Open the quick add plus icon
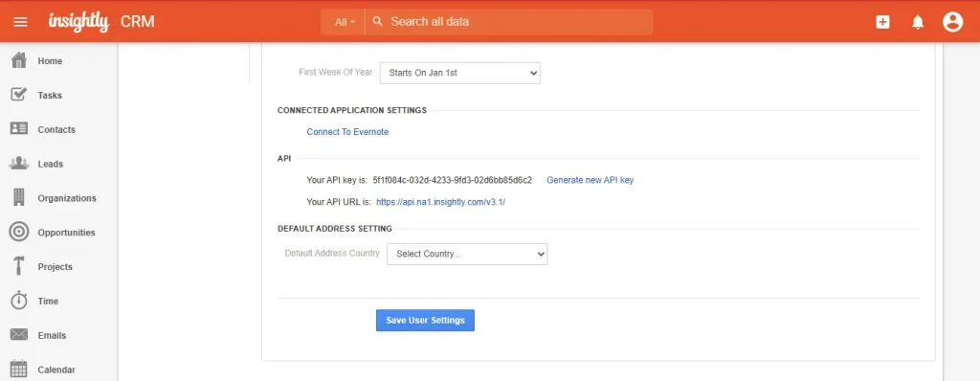 tap(882, 22)
